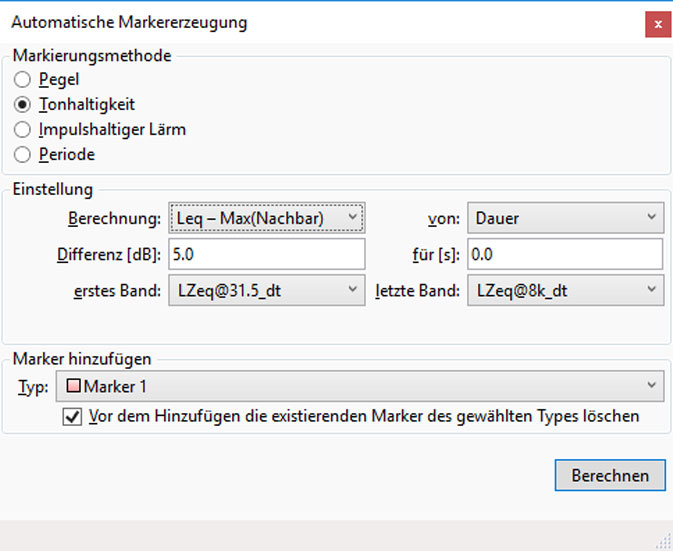Select the Periode radio button

[x=23, y=154]
